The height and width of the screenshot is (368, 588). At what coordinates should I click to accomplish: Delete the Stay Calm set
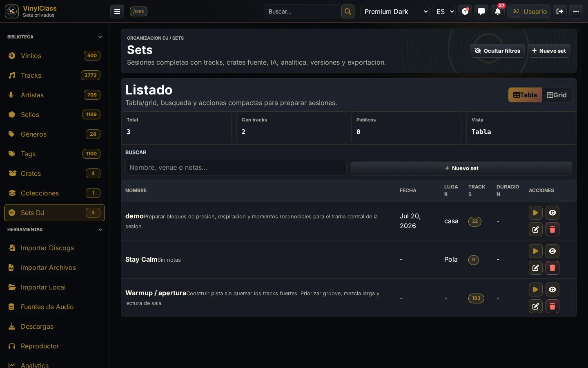[x=552, y=268]
